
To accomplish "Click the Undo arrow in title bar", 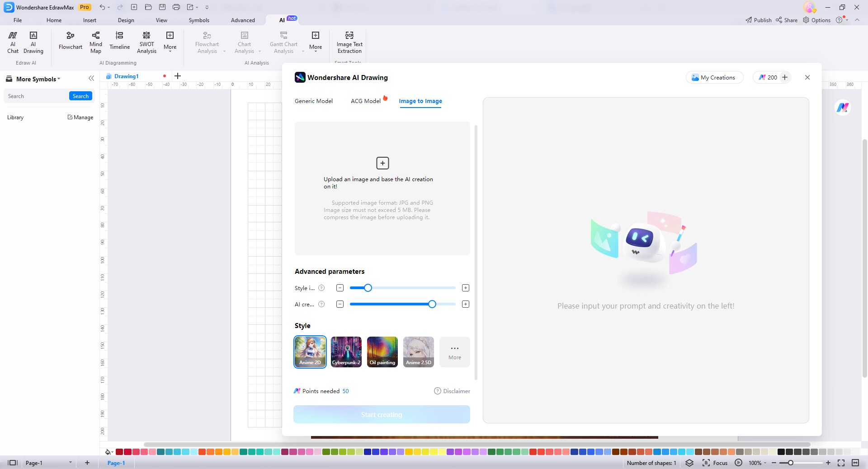I will point(103,7).
